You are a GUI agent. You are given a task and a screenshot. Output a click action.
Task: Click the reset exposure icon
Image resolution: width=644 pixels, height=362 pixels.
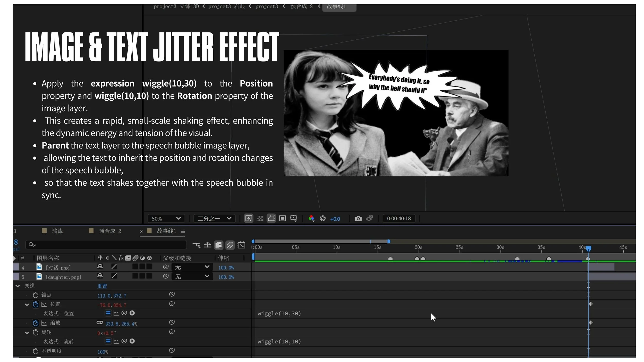click(323, 219)
